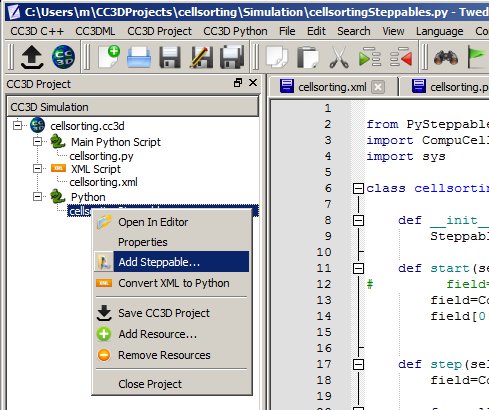Click the binoculars Find icon
The image size is (489, 410).
[x=446, y=57]
